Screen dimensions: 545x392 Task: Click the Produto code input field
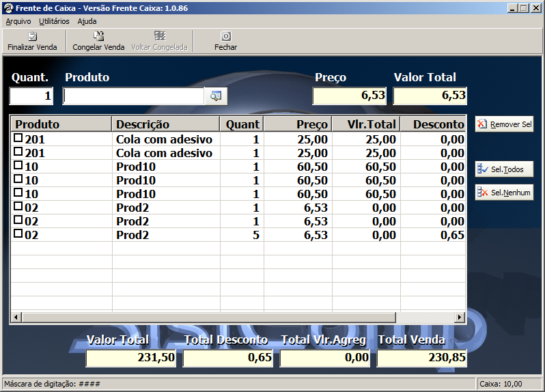[133, 96]
